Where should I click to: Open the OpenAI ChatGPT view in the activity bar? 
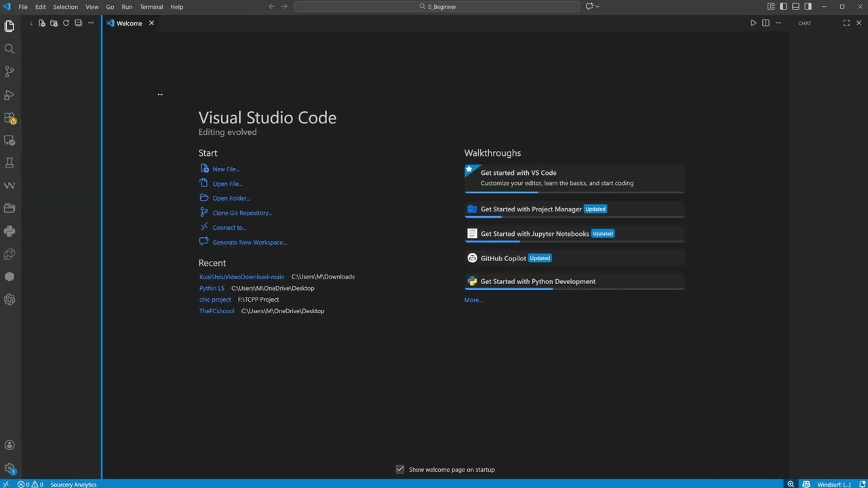(x=9, y=300)
